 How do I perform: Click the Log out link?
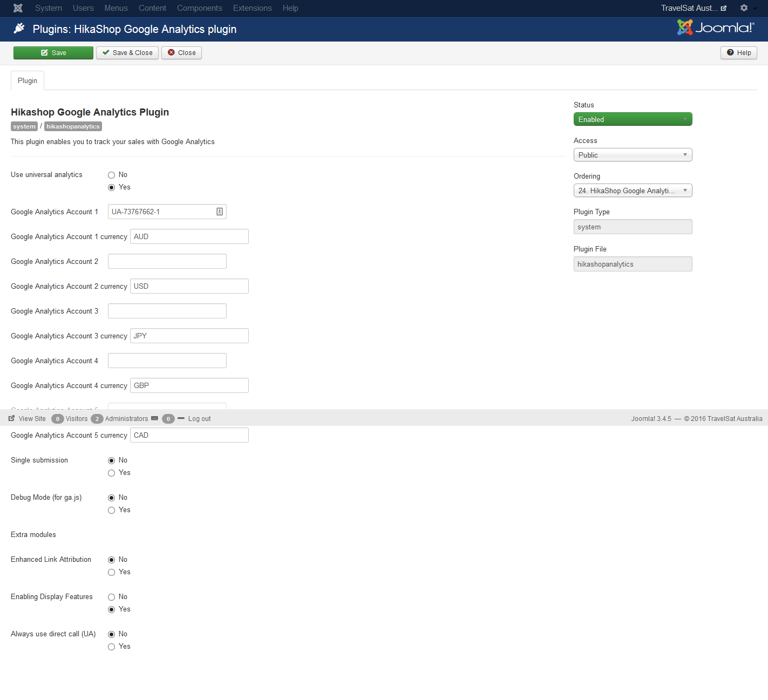click(199, 419)
